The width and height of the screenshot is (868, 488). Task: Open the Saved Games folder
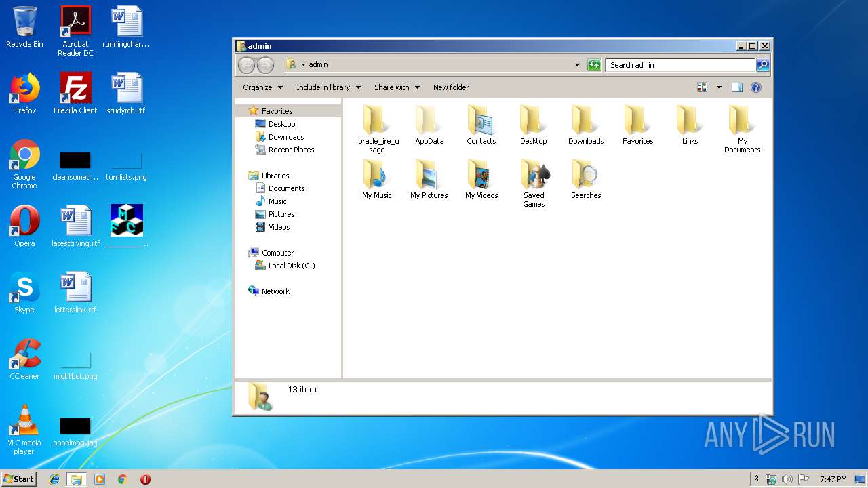coord(534,183)
